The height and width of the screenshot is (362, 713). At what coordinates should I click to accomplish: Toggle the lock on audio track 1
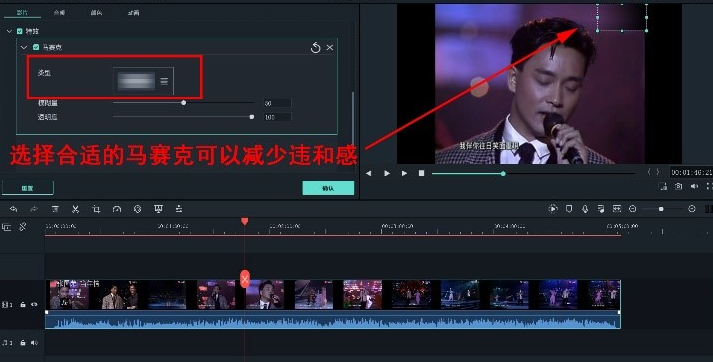tap(23, 342)
